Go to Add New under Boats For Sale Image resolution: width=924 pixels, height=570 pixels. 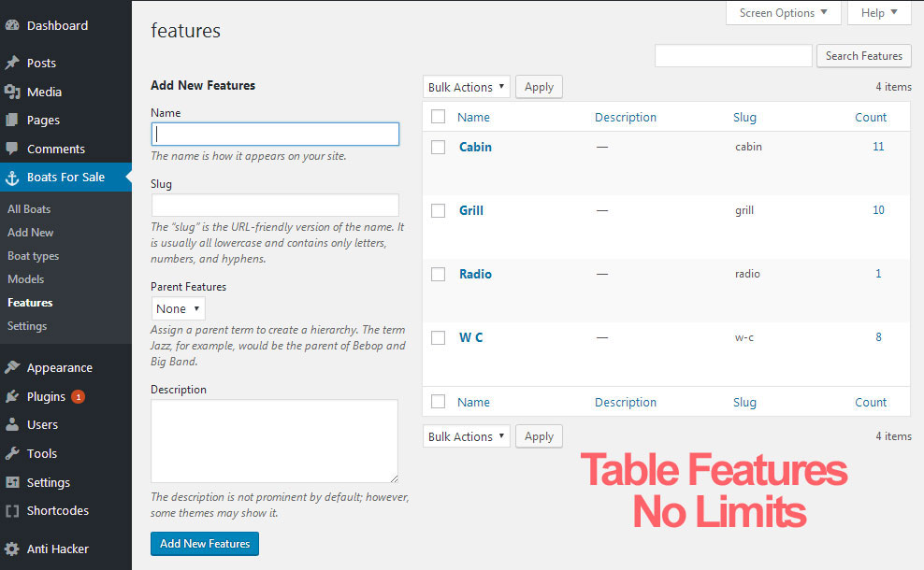(30, 233)
